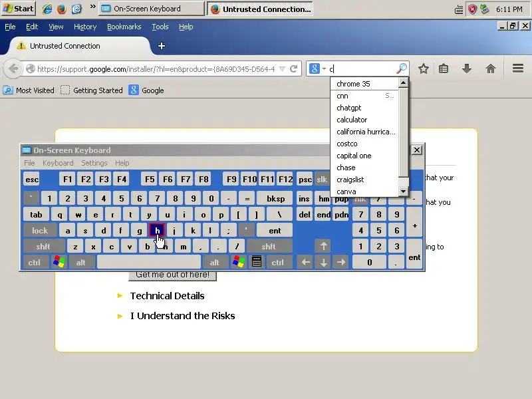Choose 'costco' search suggestion

(x=364, y=144)
